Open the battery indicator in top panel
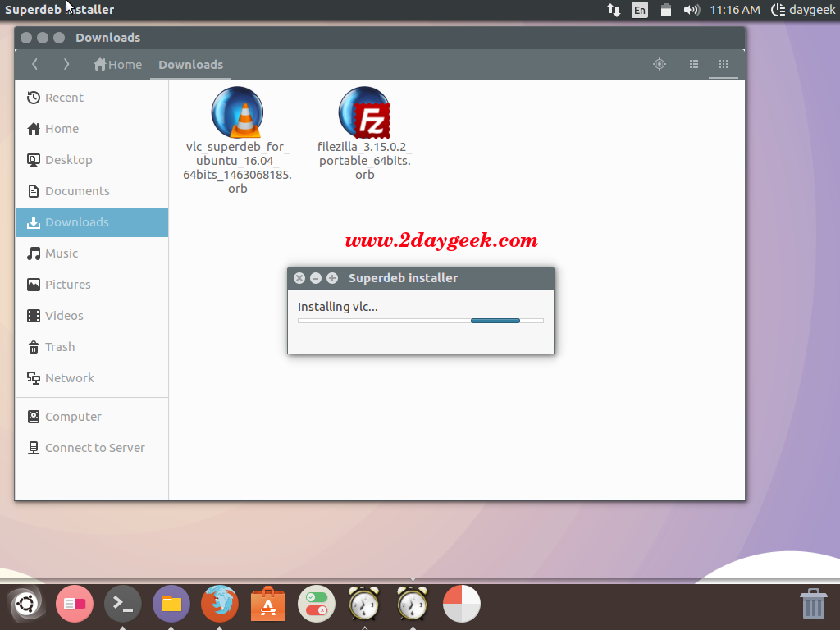The height and width of the screenshot is (630, 840). pyautogui.click(x=666, y=10)
